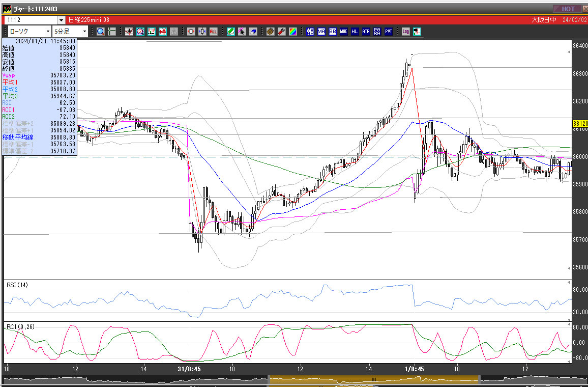The width and height of the screenshot is (588, 387).
Task: Click the magnifier zoom tool icon
Action: click(x=100, y=32)
